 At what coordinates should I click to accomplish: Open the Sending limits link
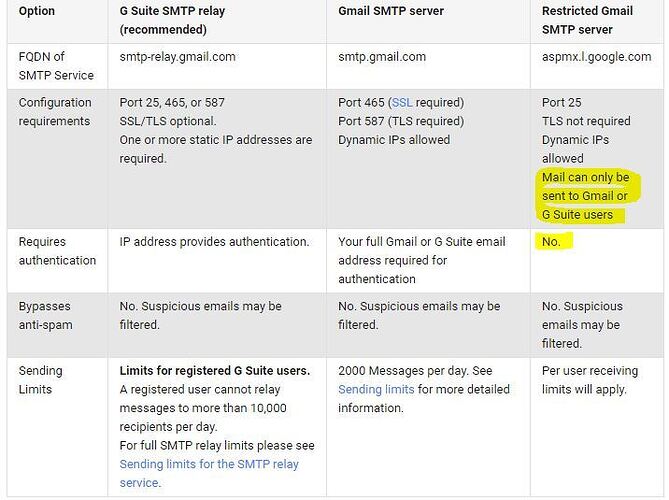tap(376, 390)
